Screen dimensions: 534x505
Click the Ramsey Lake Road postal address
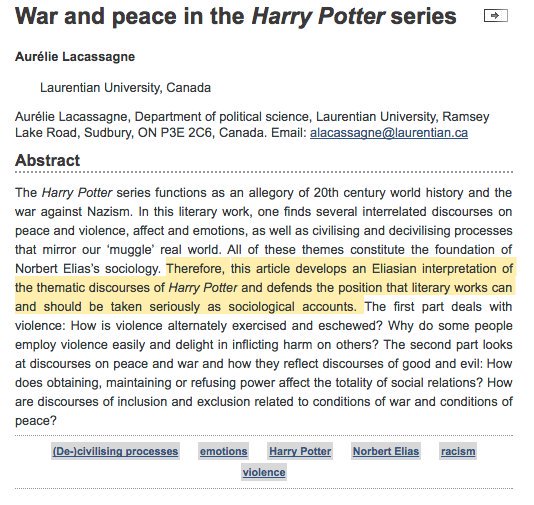[252, 125]
